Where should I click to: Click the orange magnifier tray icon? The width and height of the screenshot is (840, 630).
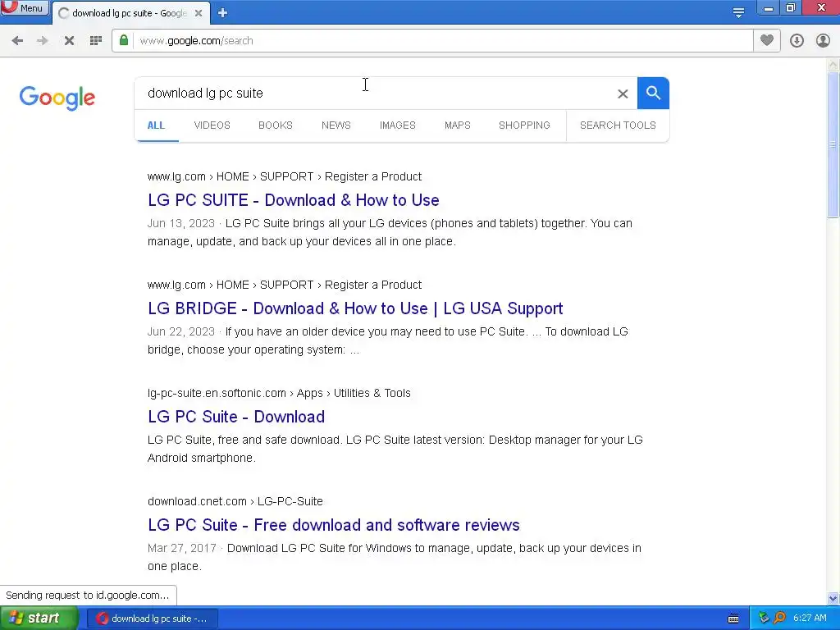(x=779, y=619)
